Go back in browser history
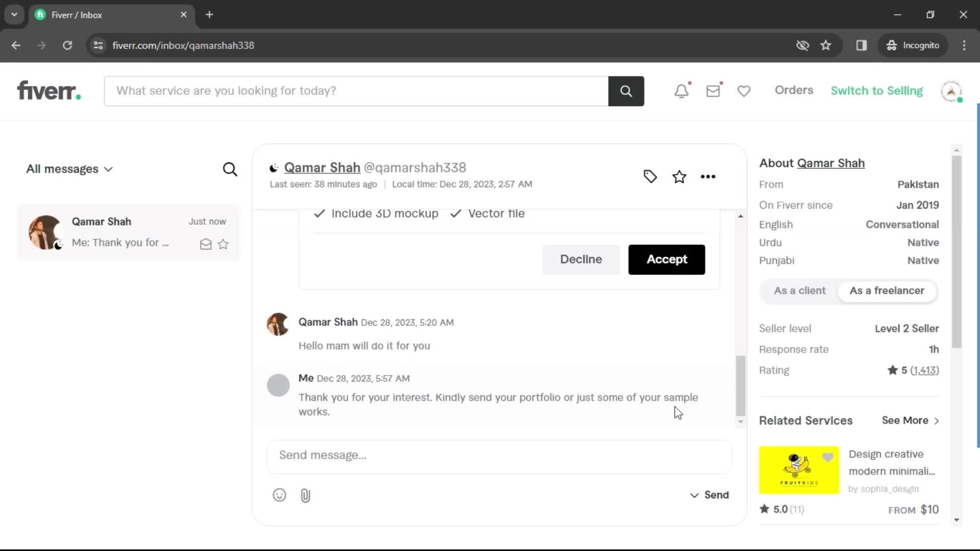The image size is (980, 551). click(16, 45)
